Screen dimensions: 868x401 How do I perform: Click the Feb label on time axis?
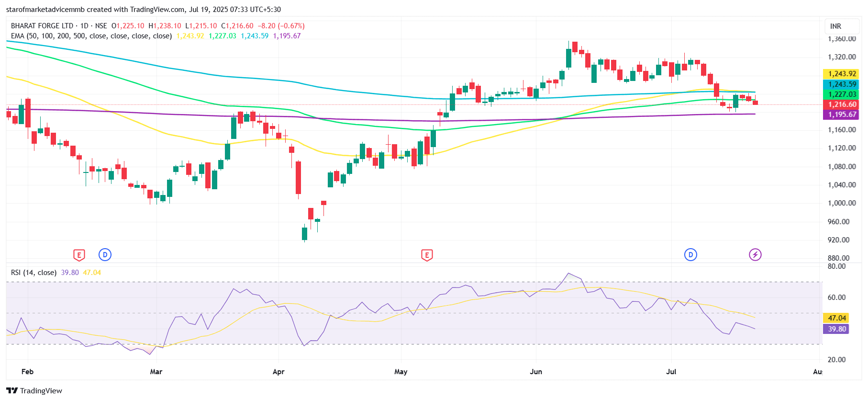click(x=28, y=372)
